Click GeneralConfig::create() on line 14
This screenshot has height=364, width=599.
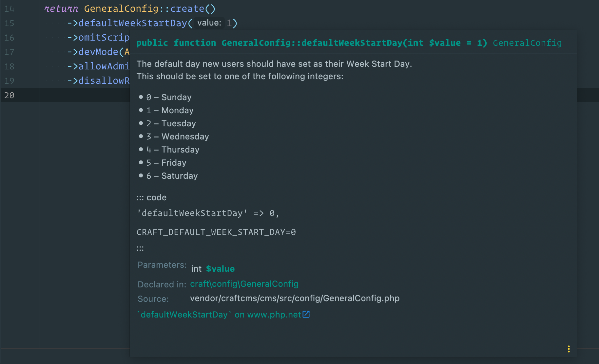(149, 9)
